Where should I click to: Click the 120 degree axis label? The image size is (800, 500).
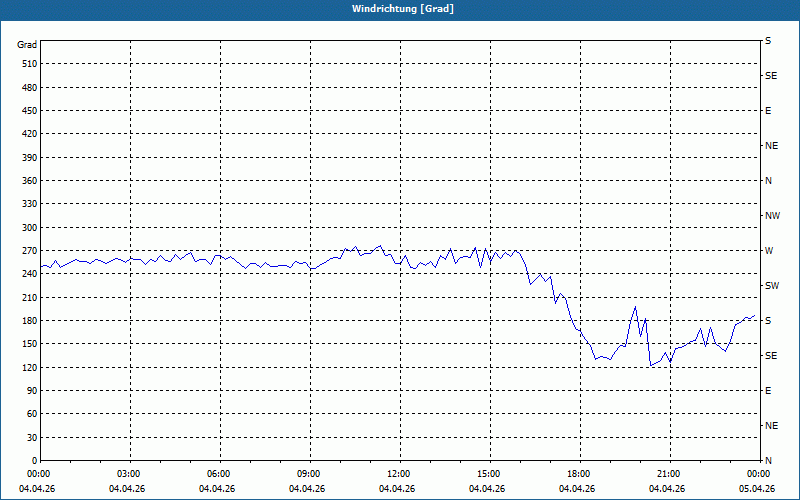30,367
